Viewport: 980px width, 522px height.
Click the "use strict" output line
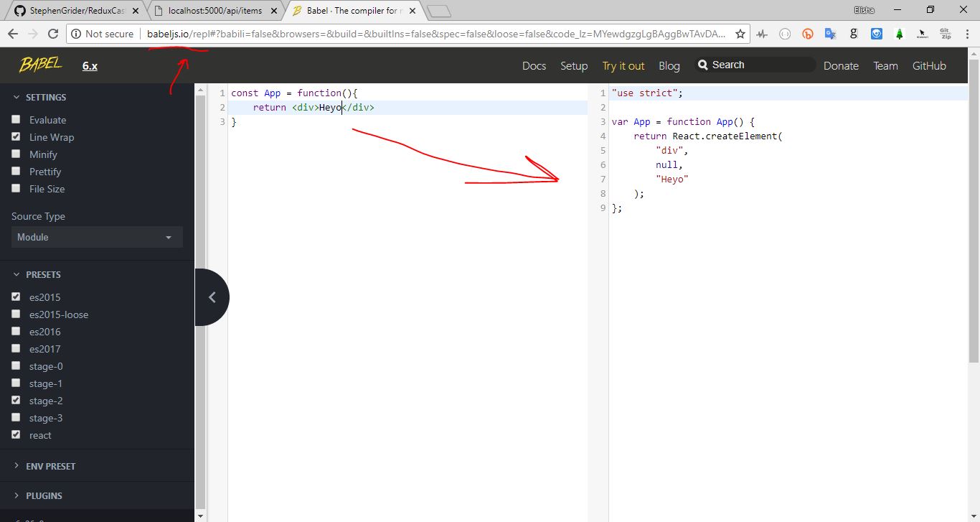[x=647, y=93]
